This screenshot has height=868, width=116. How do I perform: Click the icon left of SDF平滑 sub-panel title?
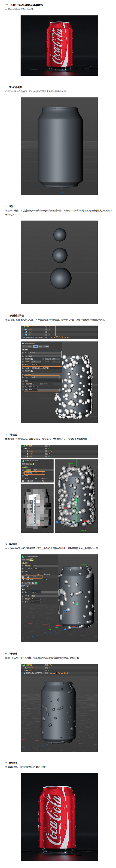23,583
